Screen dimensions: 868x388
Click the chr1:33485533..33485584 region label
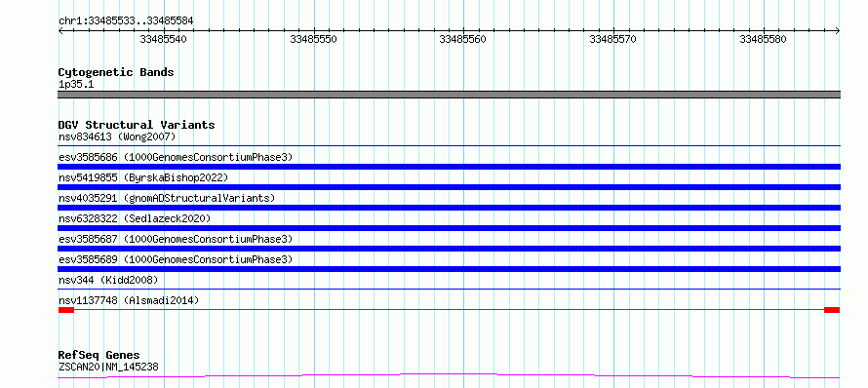[126, 21]
